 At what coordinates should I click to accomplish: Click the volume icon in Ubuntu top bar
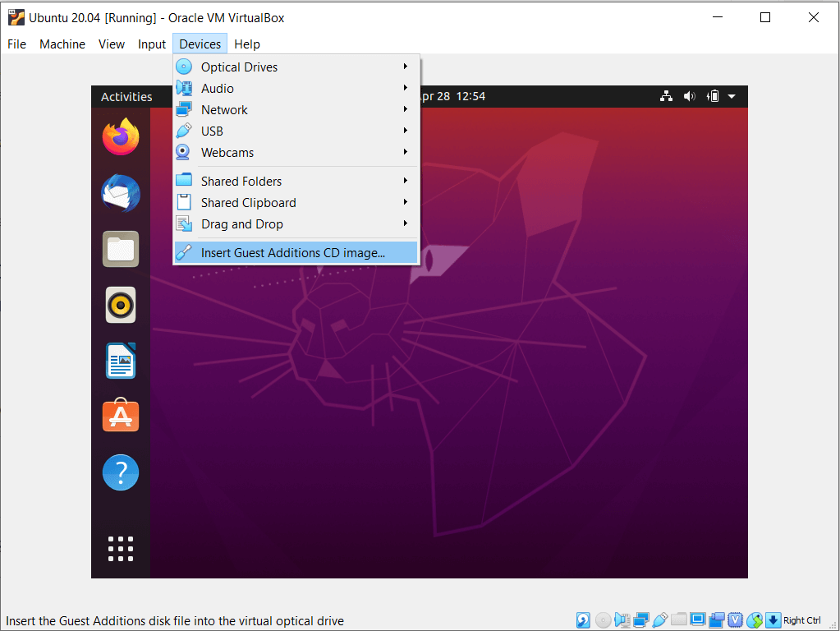tap(689, 96)
